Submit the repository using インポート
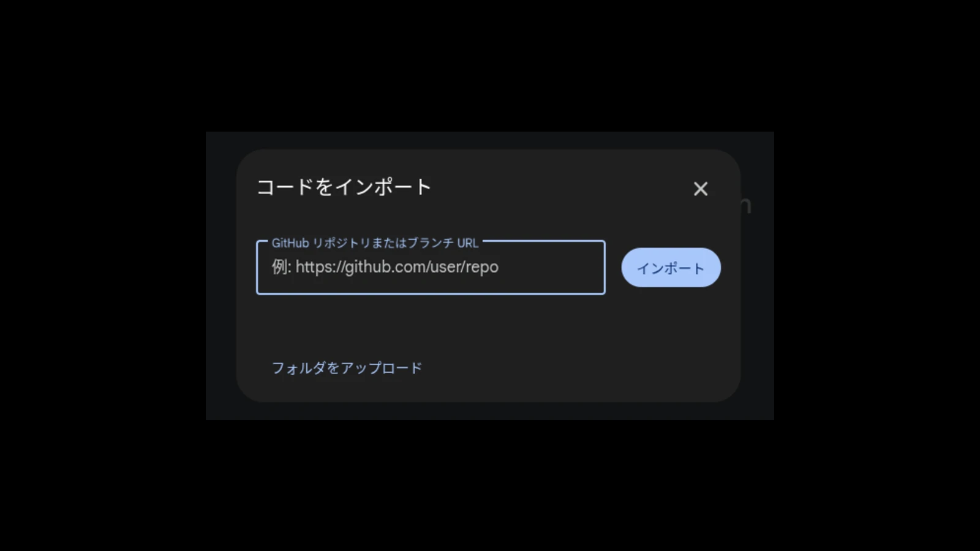Image resolution: width=980 pixels, height=551 pixels. [x=671, y=268]
